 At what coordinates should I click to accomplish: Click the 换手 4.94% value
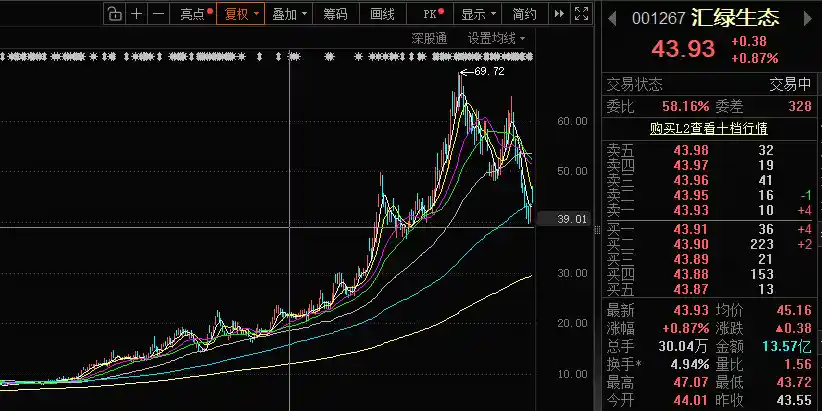click(689, 364)
